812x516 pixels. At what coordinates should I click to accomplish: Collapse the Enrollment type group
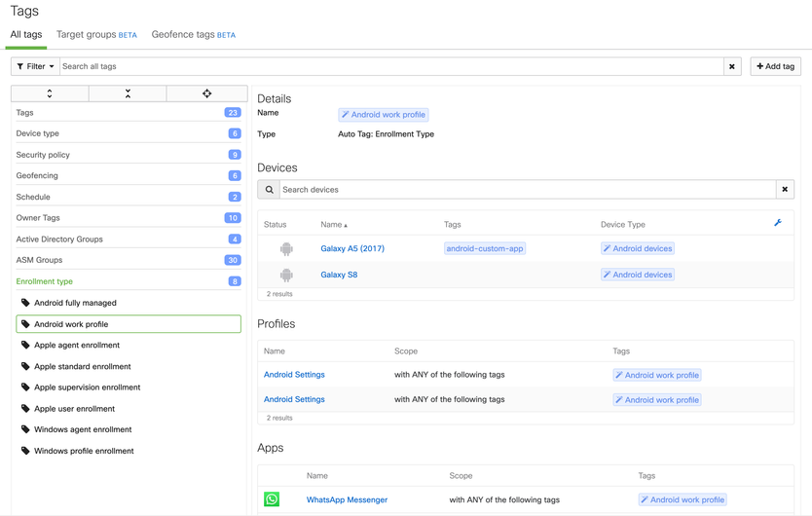45,281
